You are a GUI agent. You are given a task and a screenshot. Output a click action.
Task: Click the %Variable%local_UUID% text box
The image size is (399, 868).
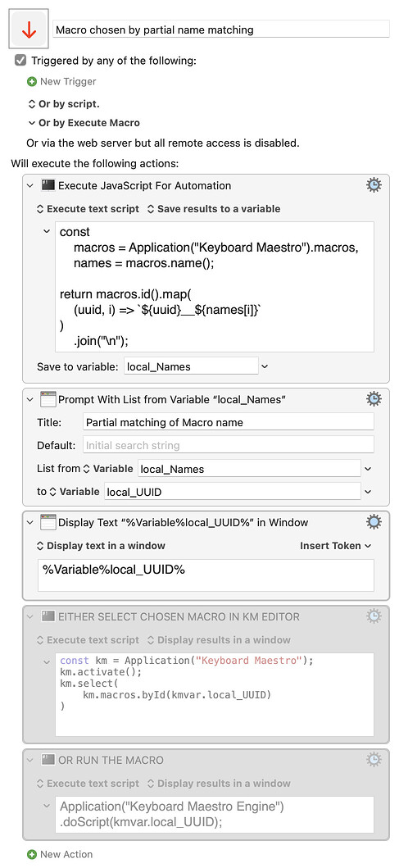point(206,575)
